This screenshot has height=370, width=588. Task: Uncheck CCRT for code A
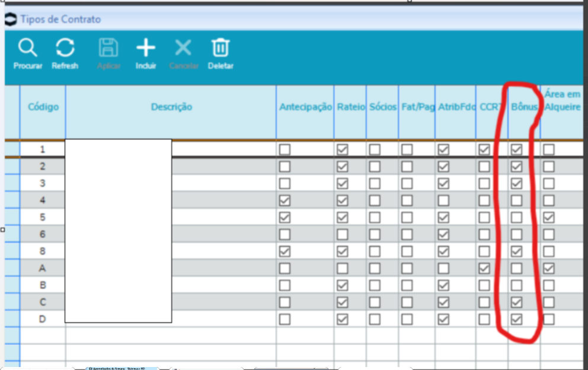tap(484, 268)
